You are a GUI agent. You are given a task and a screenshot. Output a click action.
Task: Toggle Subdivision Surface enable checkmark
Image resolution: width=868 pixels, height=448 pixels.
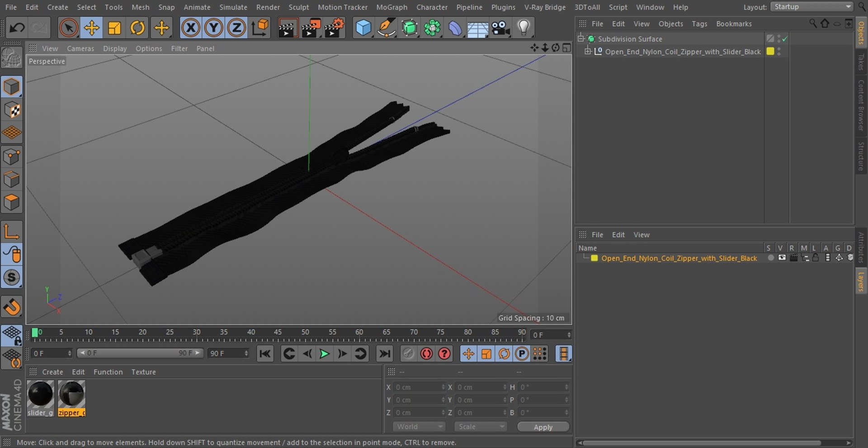point(785,39)
